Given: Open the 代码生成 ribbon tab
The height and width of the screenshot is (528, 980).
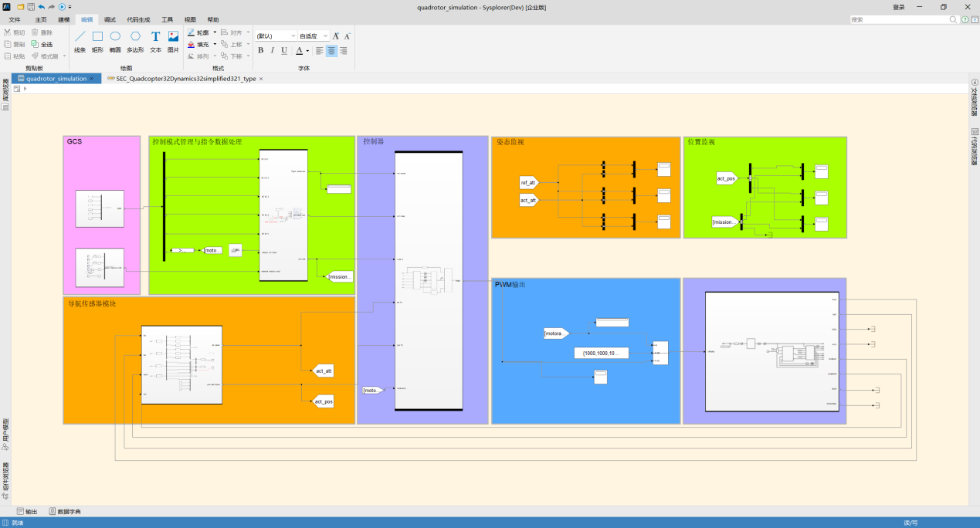Looking at the screenshot, I should (138, 19).
